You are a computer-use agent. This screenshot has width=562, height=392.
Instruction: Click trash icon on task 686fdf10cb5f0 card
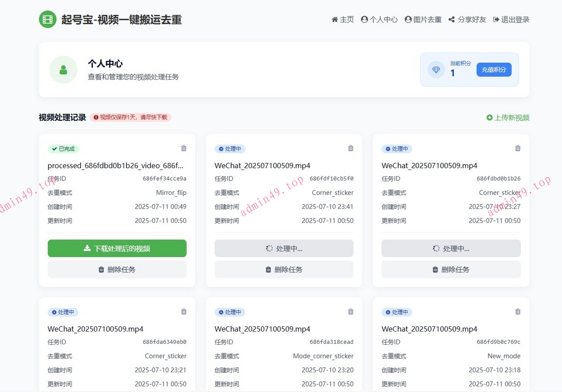(351, 148)
